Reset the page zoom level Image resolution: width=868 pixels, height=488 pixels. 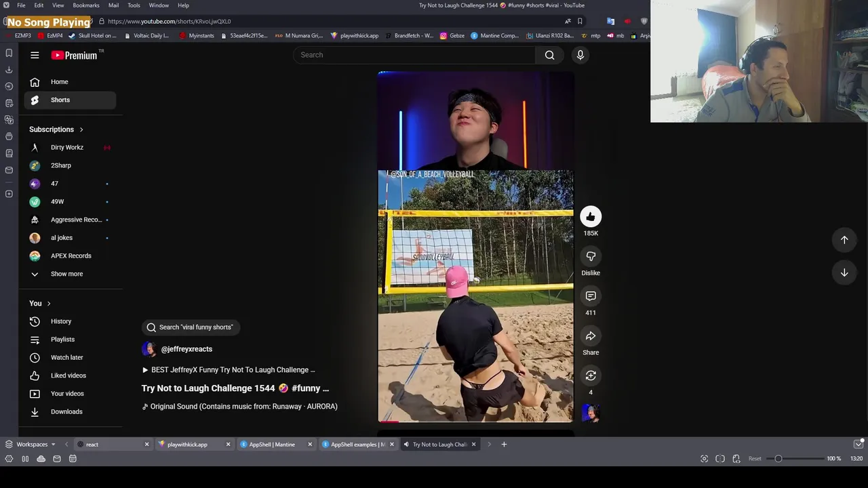tap(755, 459)
